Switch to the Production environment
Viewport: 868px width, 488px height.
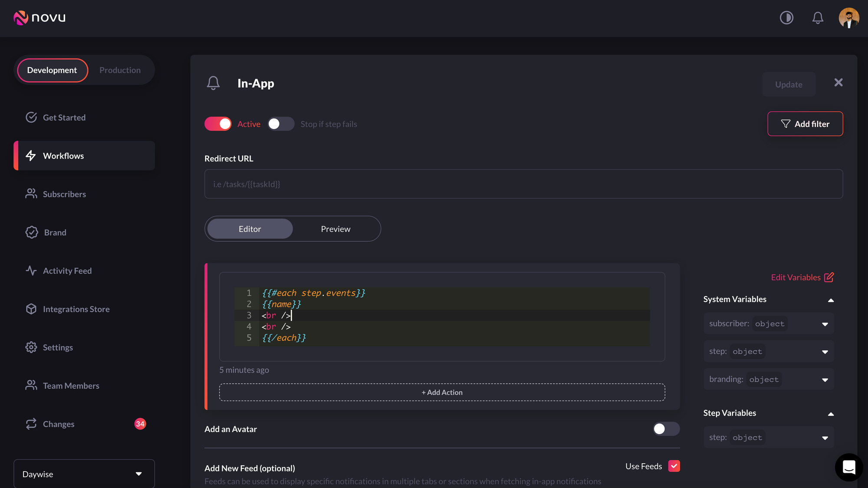(120, 70)
